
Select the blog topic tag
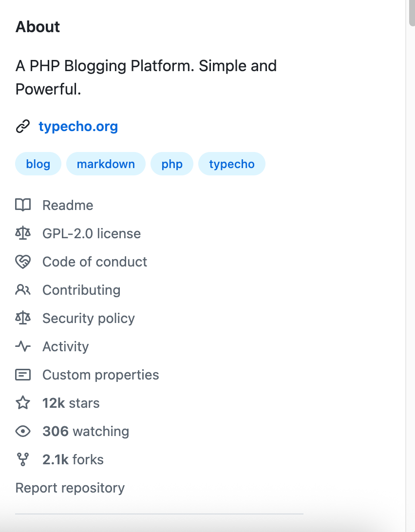[x=38, y=164]
